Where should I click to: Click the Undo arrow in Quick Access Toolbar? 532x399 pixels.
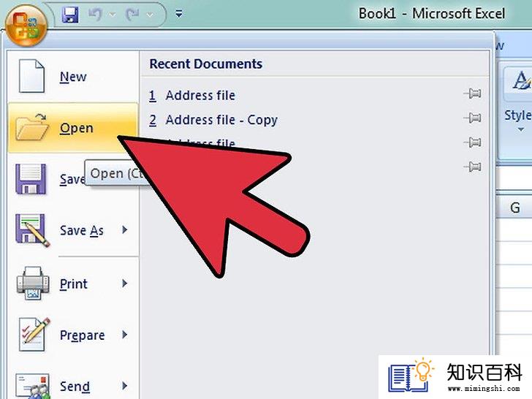(x=95, y=15)
